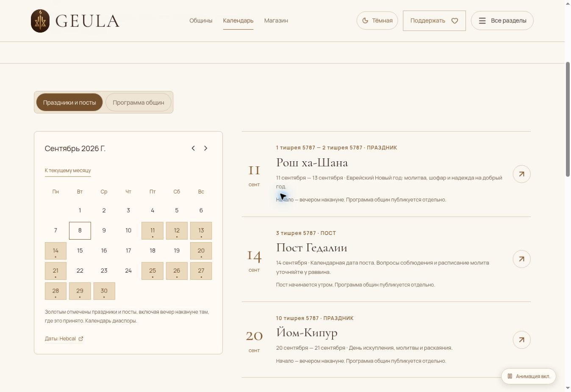Click the page vertical scrollbar thumb
Viewport: 571px width, 392px height.
(x=568, y=119)
